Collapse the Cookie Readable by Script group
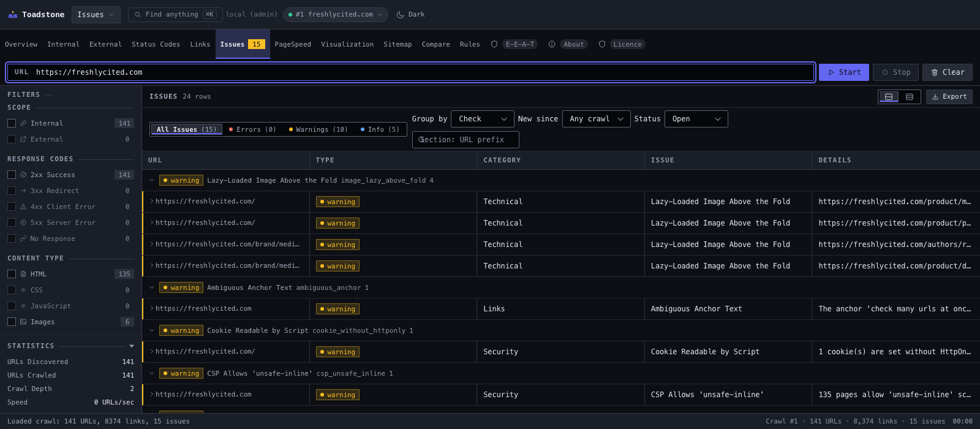The height and width of the screenshot is (429, 980). pyautogui.click(x=152, y=330)
